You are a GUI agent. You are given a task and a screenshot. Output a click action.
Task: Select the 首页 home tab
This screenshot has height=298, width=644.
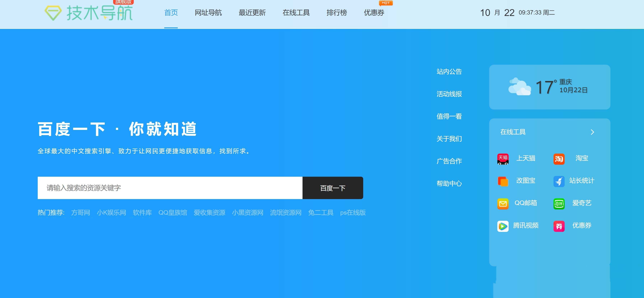click(171, 13)
